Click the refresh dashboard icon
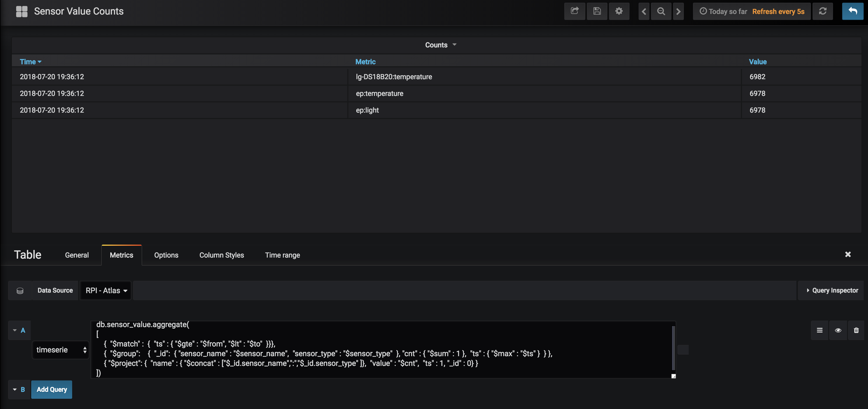 [822, 11]
